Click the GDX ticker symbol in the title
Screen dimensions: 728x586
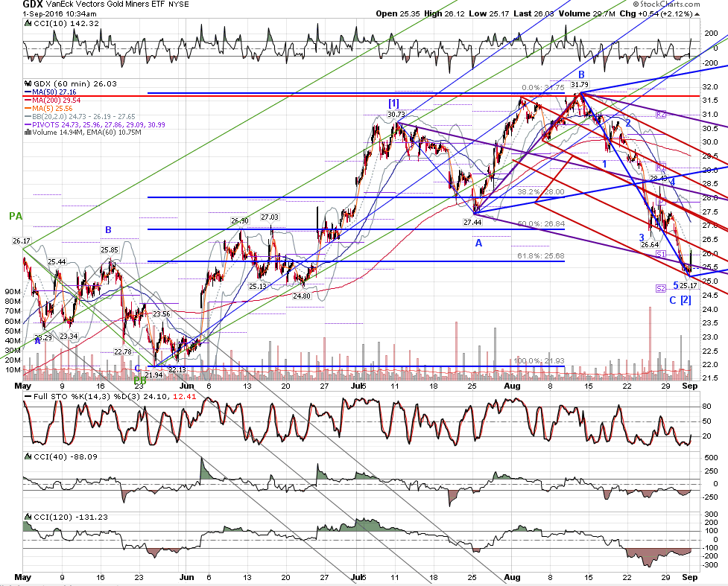[33, 4]
